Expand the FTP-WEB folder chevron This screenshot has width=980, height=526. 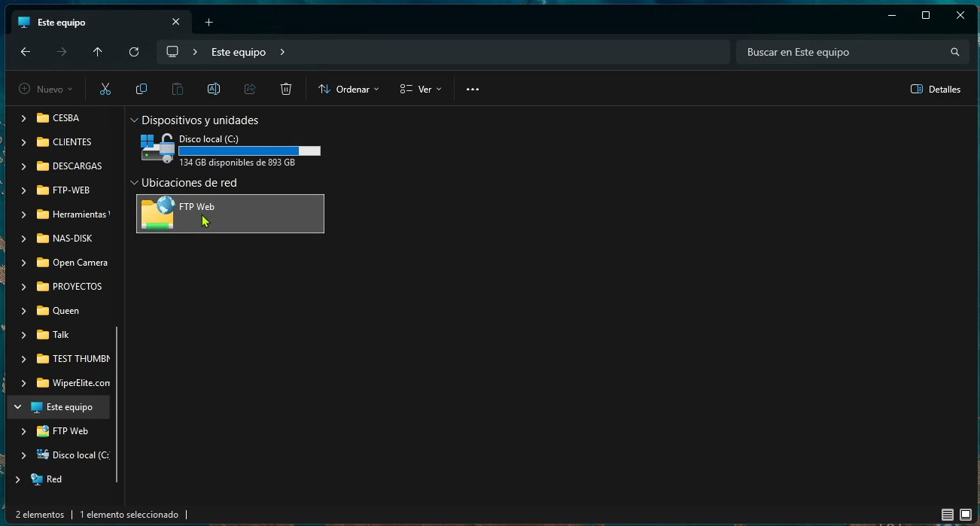point(23,190)
